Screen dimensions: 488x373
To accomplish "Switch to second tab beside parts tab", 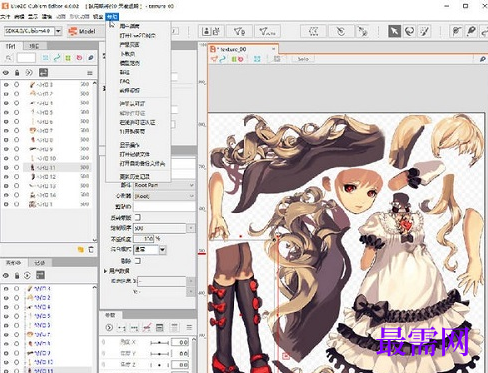I will click(34, 46).
